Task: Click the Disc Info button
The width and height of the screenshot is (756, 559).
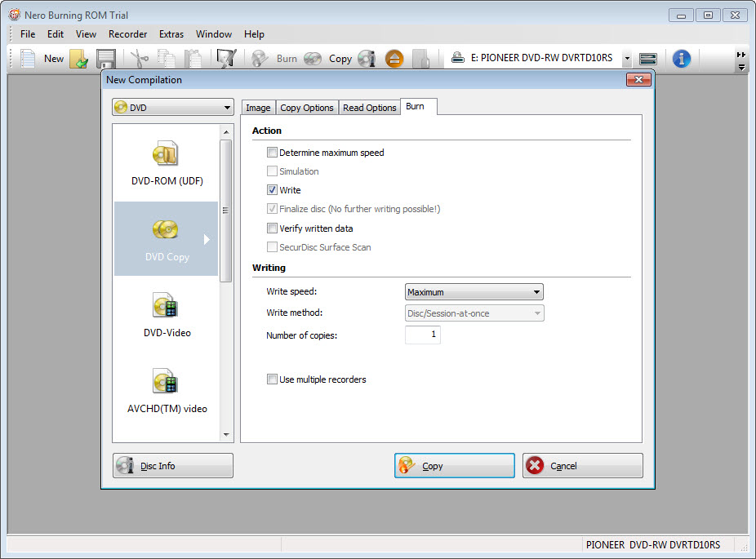Action: (x=173, y=465)
